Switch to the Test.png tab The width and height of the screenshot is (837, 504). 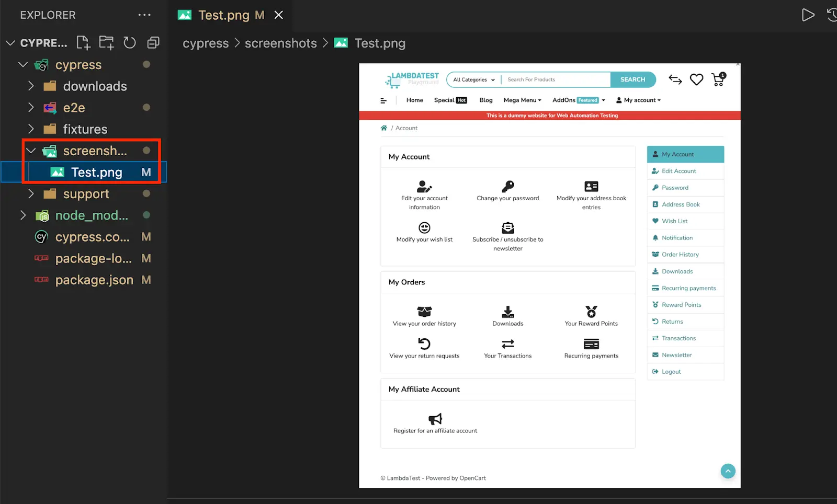(x=223, y=15)
